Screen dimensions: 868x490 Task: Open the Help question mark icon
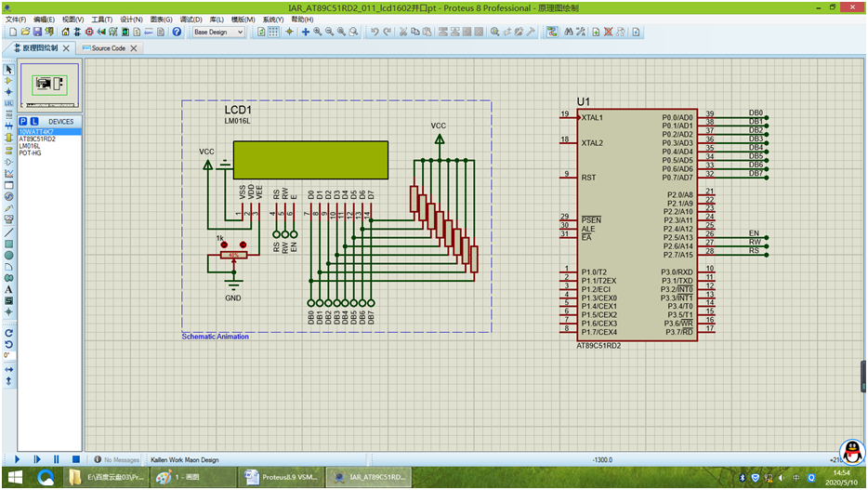pos(177,32)
